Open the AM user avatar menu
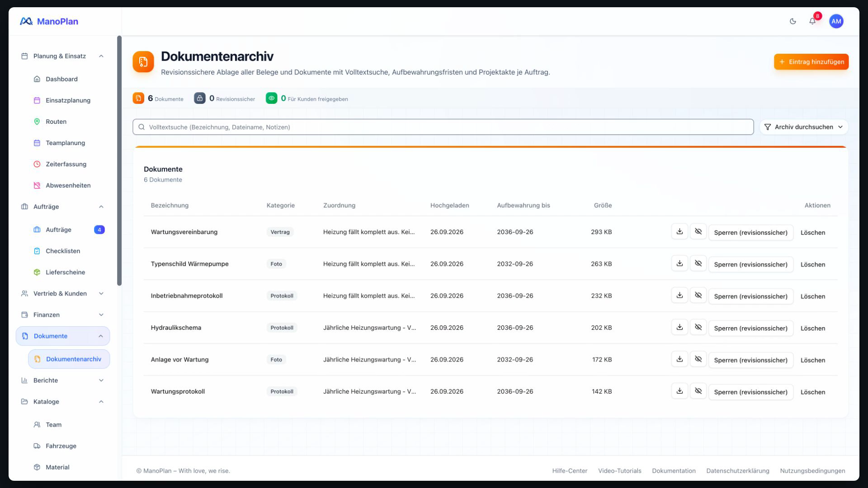Viewport: 868px width, 488px height. [836, 21]
